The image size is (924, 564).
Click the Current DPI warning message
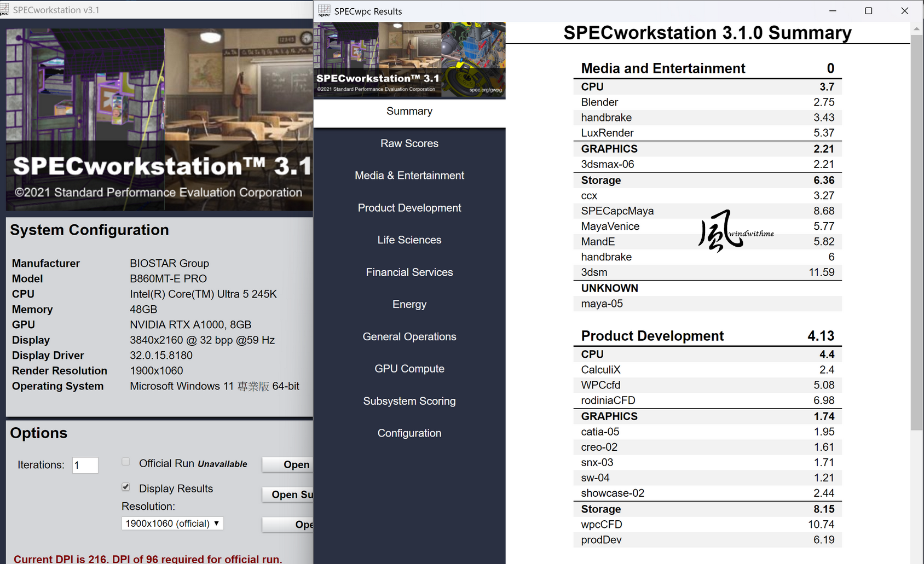(148, 559)
